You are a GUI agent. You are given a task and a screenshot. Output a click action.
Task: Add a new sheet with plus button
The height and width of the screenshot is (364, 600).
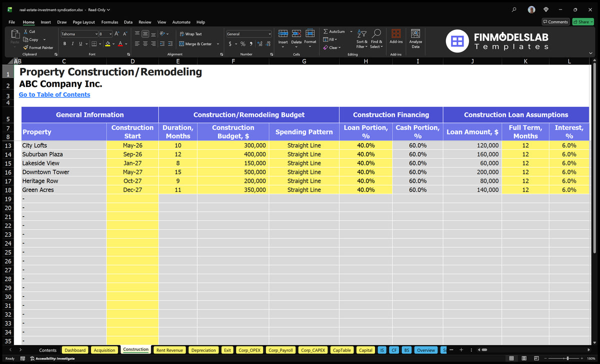point(461,350)
